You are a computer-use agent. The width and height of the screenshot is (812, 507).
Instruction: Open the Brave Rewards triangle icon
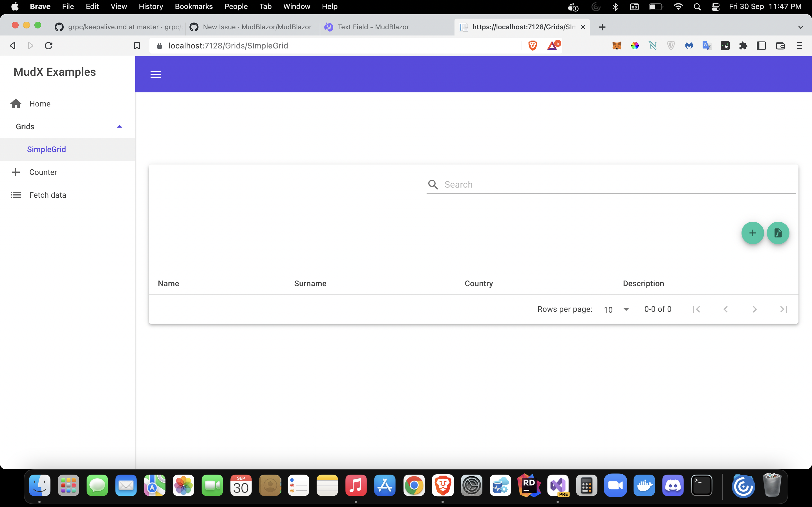click(552, 45)
